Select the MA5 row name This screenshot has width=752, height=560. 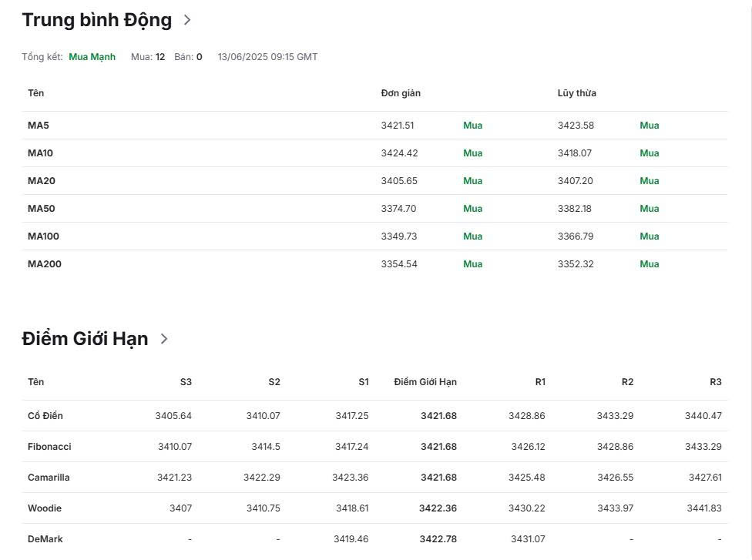(x=39, y=126)
